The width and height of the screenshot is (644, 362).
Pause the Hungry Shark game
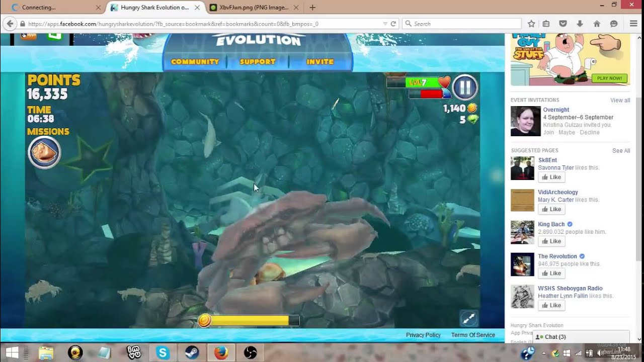(x=465, y=87)
